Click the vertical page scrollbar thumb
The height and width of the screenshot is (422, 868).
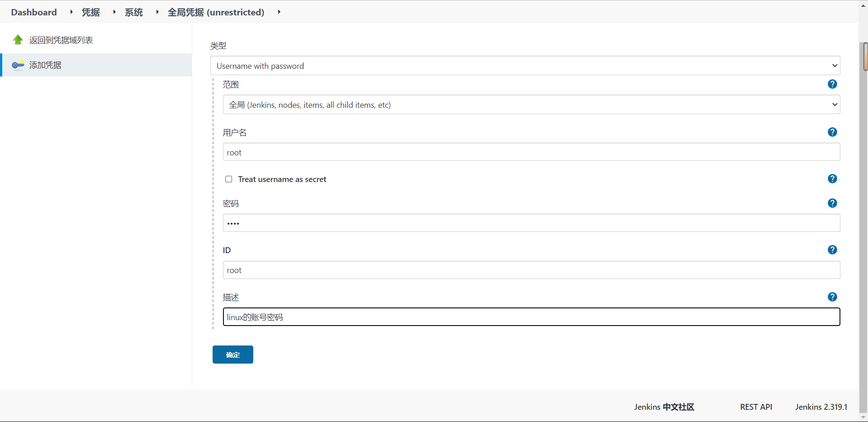click(865, 57)
